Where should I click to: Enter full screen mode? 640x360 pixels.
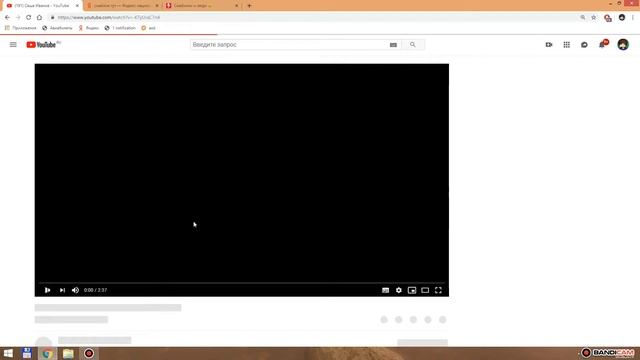coord(438,290)
